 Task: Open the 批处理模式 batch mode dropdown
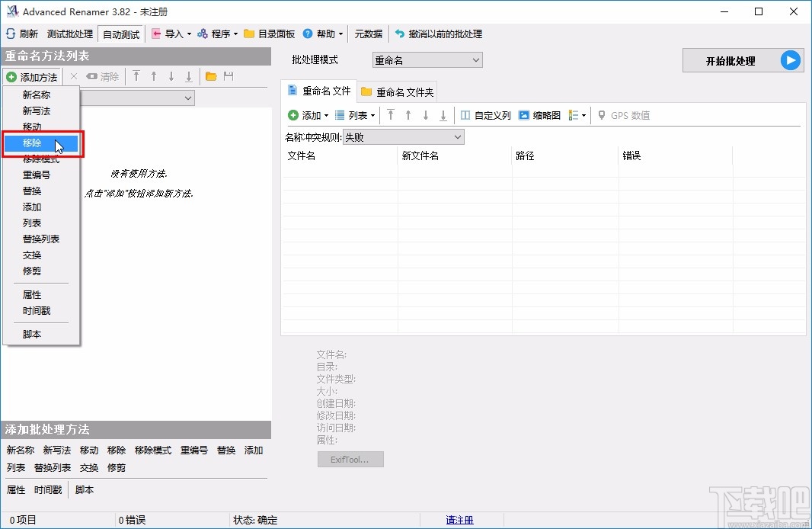pyautogui.click(x=427, y=59)
